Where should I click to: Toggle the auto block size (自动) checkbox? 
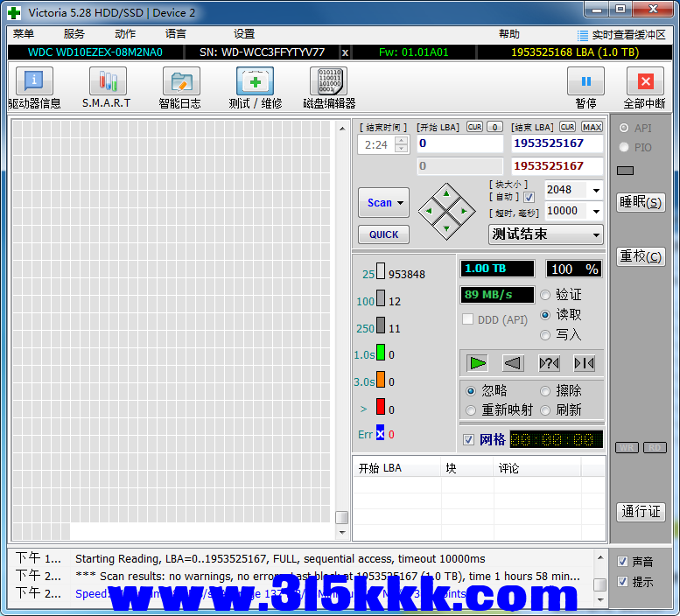click(x=529, y=197)
